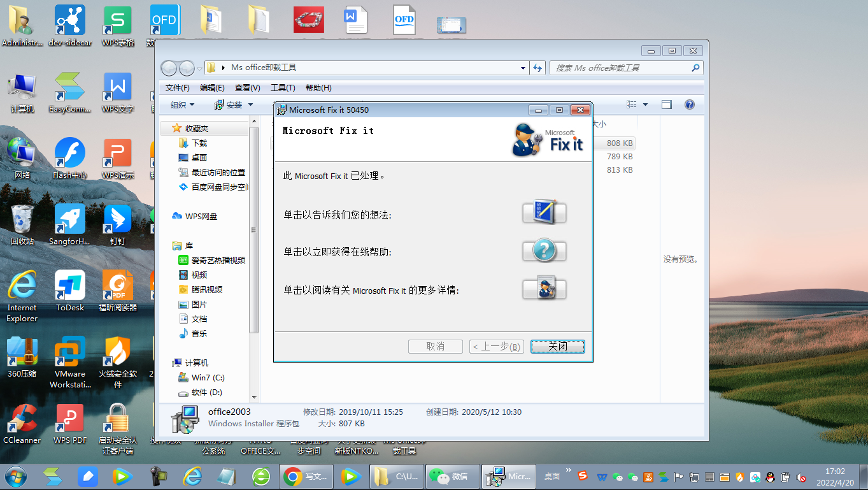This screenshot has width=868, height=490.
Task: Click the QQ penguin tray icon
Action: tap(770, 477)
